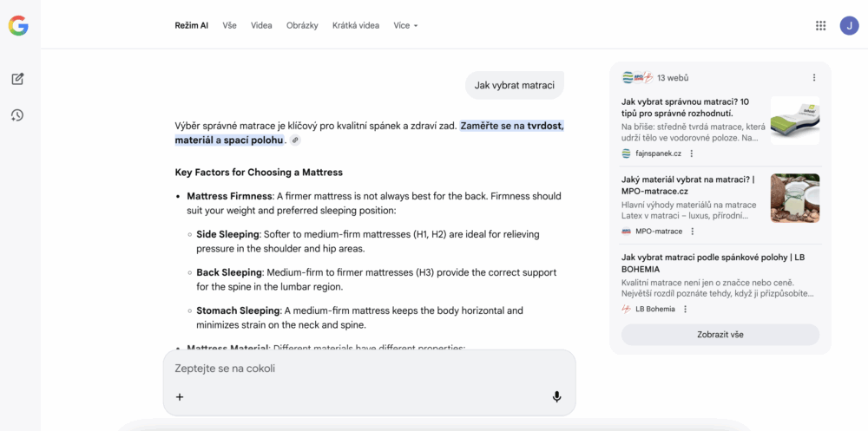Open more options for MPO-matrace source
Screen dimensions: 868x431
coord(692,232)
